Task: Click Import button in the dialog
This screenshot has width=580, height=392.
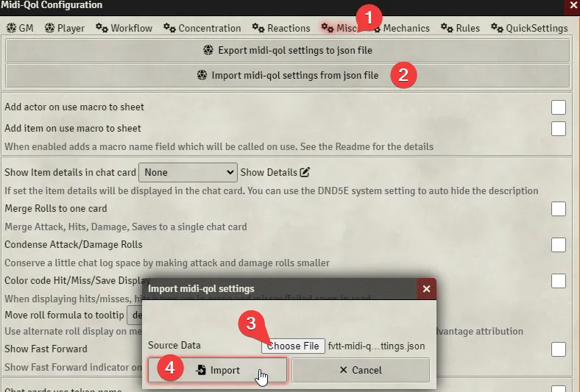Action: point(217,370)
